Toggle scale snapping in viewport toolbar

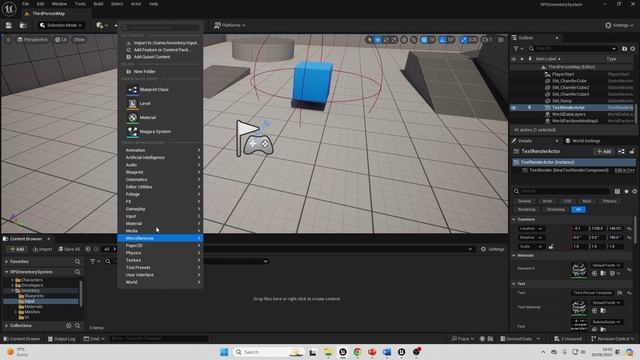pyautogui.click(x=463, y=40)
